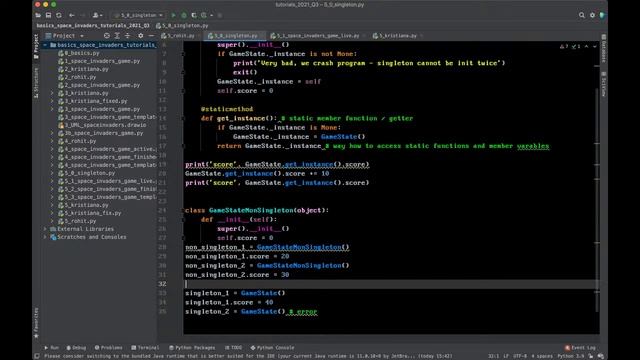Screen dimensions: 640x360
Task: Toggle the Favorites tool window stripe button
Action: pos(36,323)
